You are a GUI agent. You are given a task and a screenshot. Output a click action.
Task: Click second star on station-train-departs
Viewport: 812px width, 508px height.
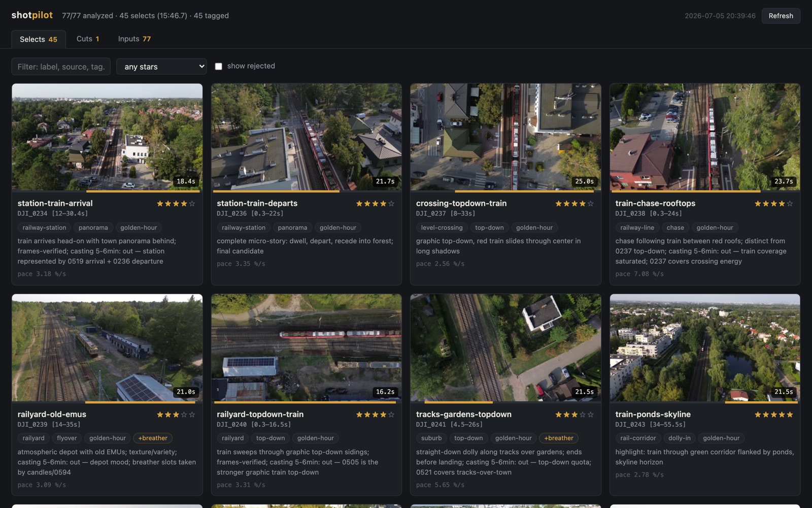367,204
